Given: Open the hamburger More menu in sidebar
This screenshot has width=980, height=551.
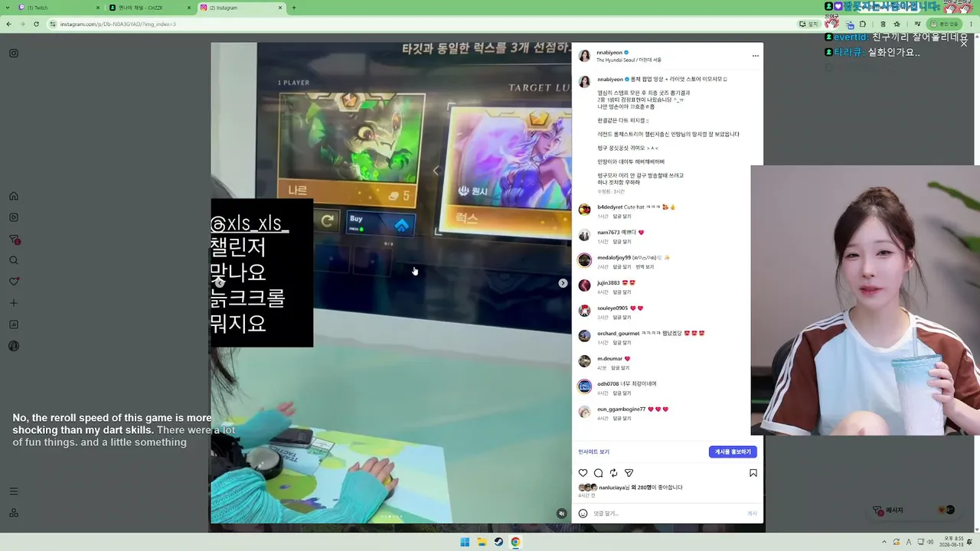Looking at the screenshot, I should 14,491.
